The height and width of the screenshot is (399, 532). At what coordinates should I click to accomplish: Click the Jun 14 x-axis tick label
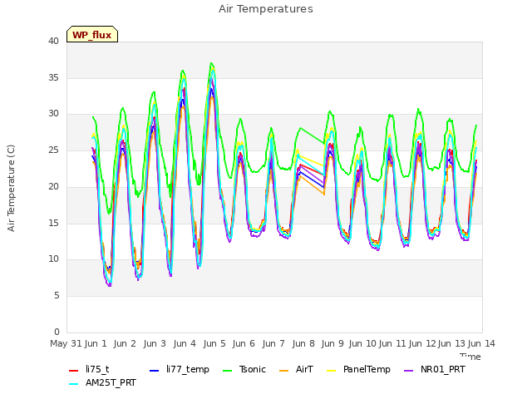coord(481,343)
